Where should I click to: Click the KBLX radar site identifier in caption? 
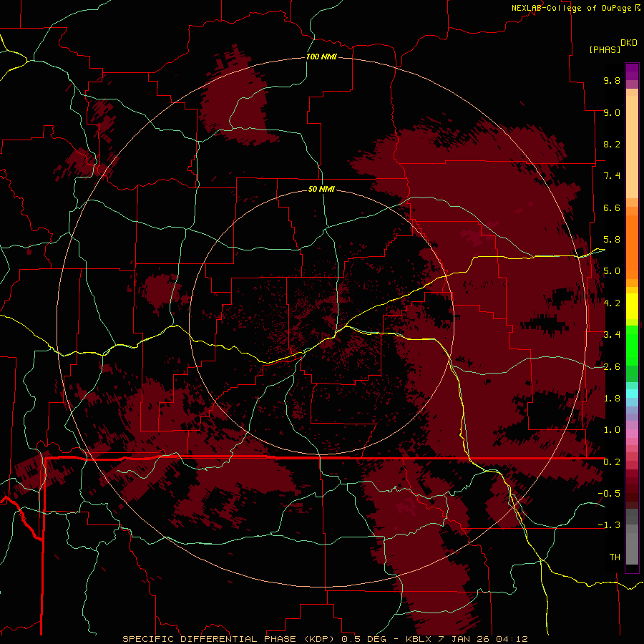[420, 639]
